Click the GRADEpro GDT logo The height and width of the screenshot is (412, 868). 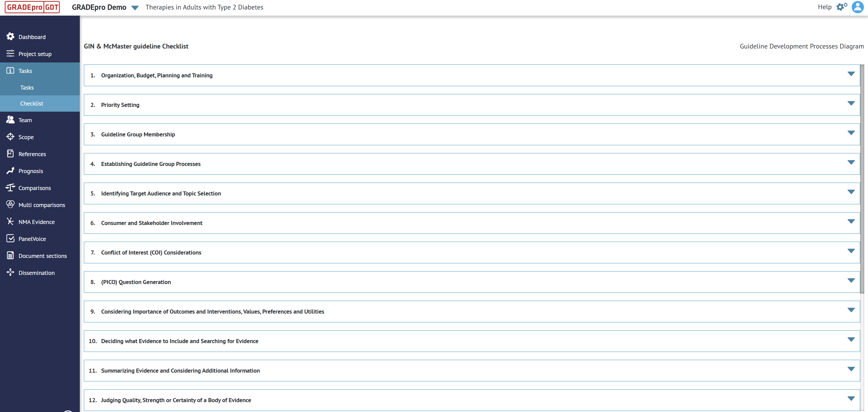pyautogui.click(x=32, y=7)
